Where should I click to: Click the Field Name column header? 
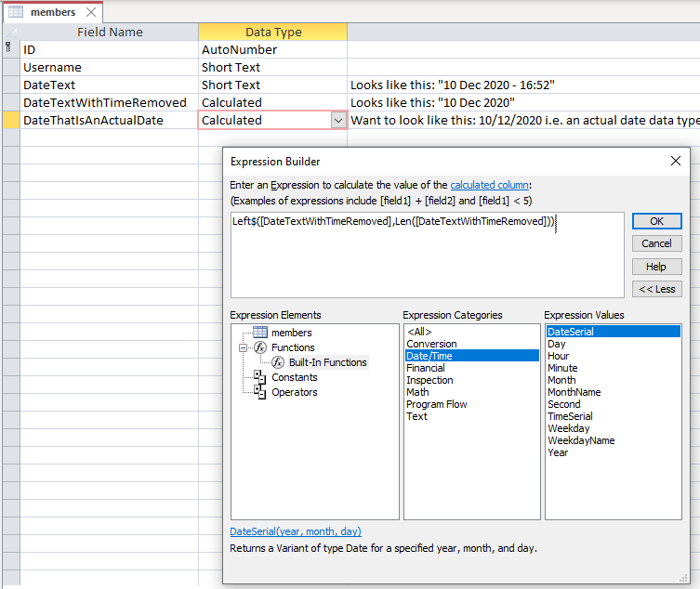click(110, 33)
